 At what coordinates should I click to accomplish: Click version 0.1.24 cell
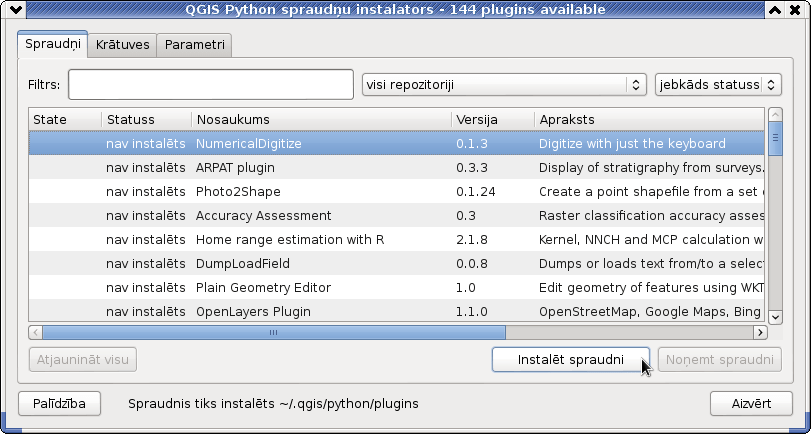[475, 191]
